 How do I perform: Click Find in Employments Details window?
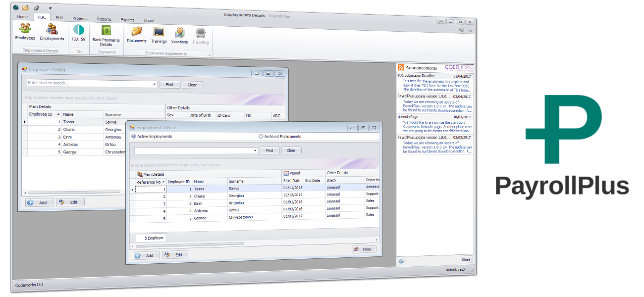(x=269, y=150)
